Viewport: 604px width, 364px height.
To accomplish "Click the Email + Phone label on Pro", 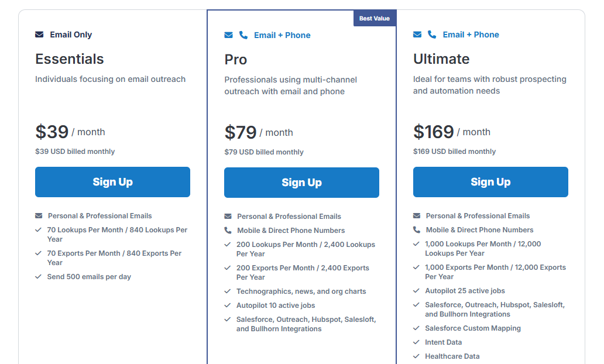I will [282, 35].
